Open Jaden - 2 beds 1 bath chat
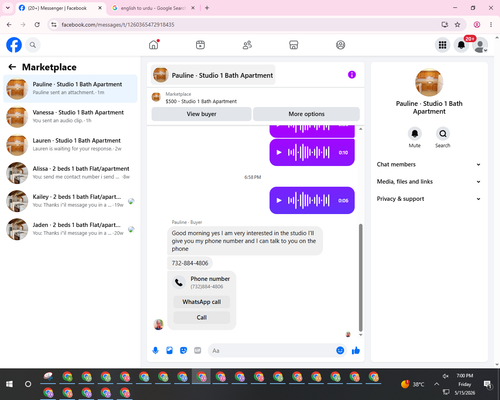 click(x=70, y=229)
